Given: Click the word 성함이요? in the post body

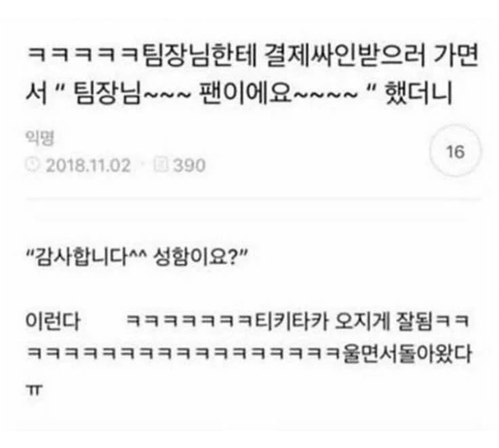Looking at the screenshot, I should pyautogui.click(x=196, y=257).
